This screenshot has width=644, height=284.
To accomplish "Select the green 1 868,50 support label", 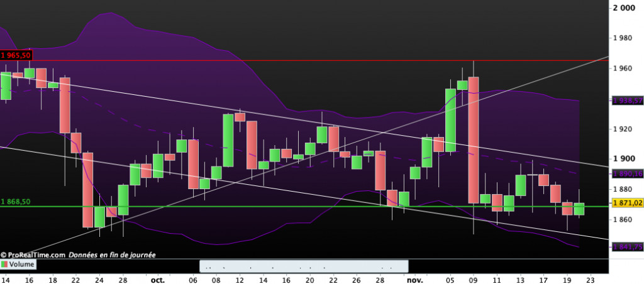I will pos(16,202).
